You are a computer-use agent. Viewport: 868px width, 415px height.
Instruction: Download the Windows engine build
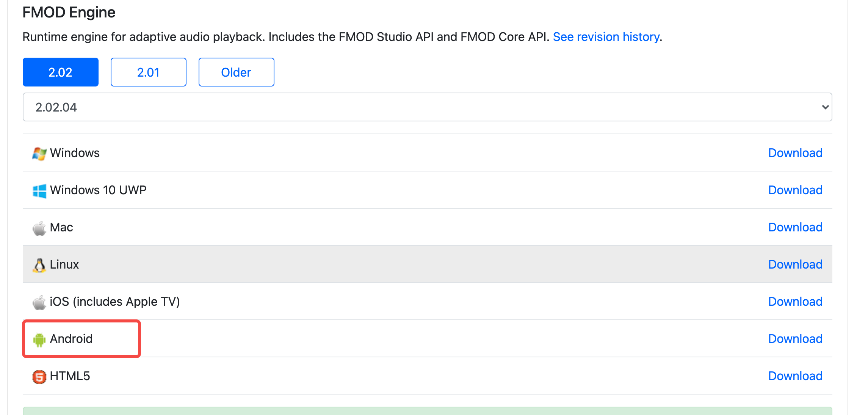coord(795,153)
